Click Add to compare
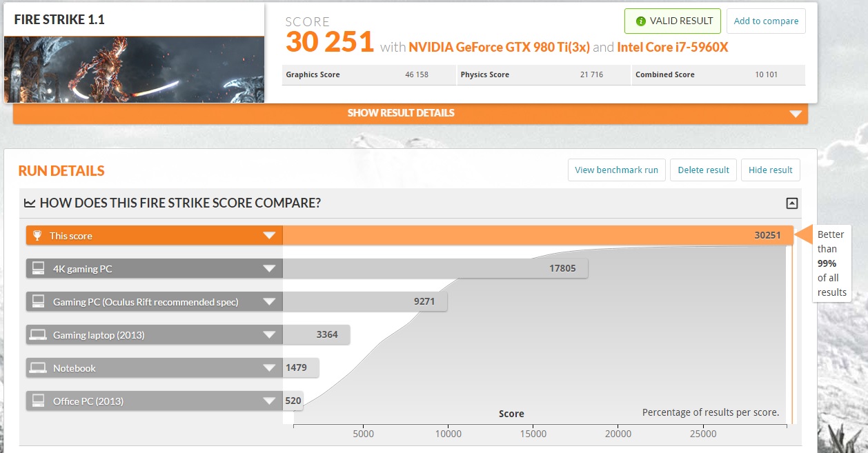The image size is (868, 453). pos(766,21)
